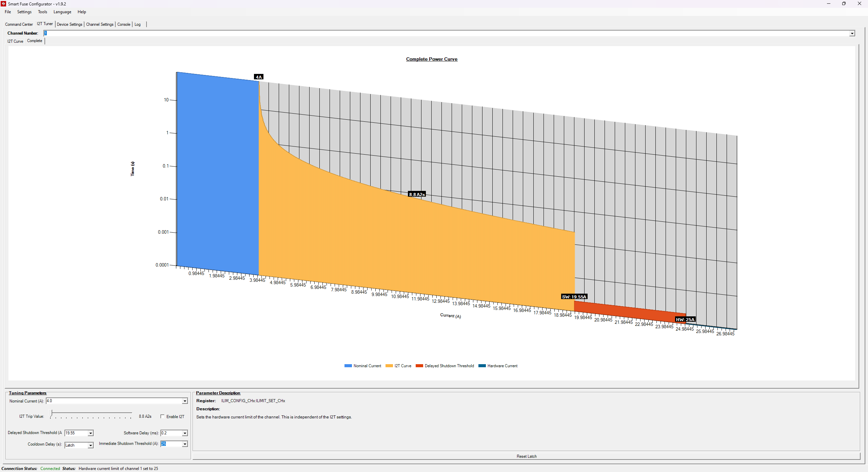Image resolution: width=868 pixels, height=472 pixels.
Task: Click the Nominal Current legend swatch
Action: 348,366
